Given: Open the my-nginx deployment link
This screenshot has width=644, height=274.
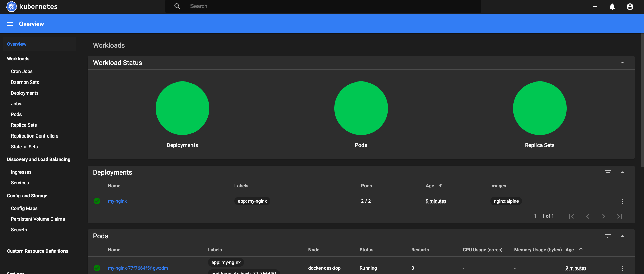Looking at the screenshot, I should click(117, 201).
